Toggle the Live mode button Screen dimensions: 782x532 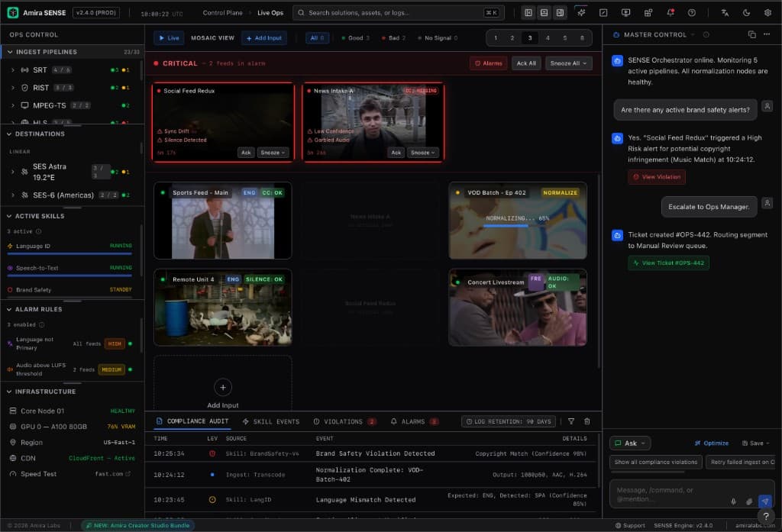169,38
